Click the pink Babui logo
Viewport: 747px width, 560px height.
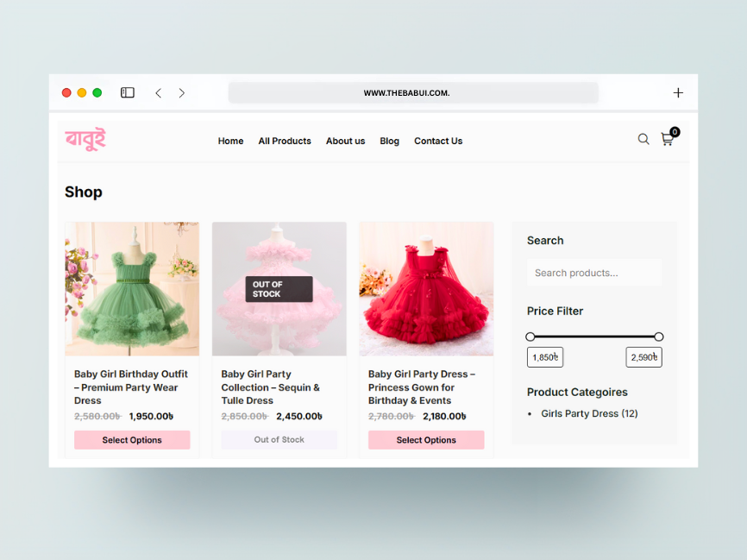[x=85, y=139]
